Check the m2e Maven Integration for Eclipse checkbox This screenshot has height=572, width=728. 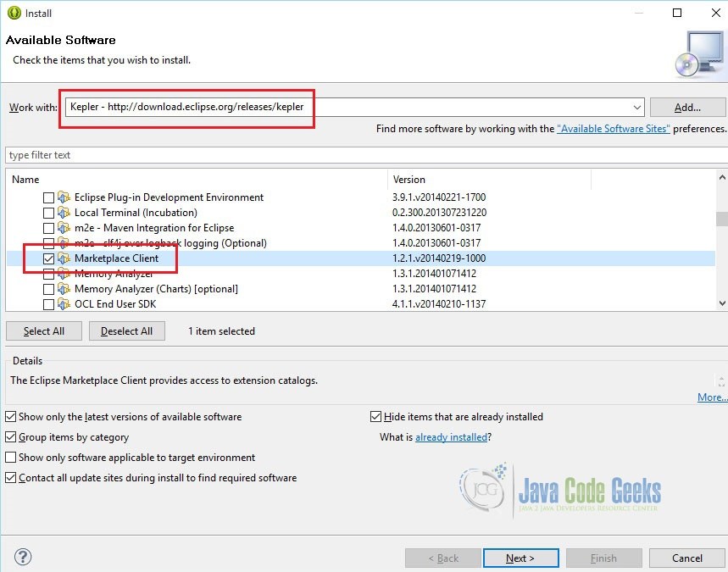tap(48, 229)
